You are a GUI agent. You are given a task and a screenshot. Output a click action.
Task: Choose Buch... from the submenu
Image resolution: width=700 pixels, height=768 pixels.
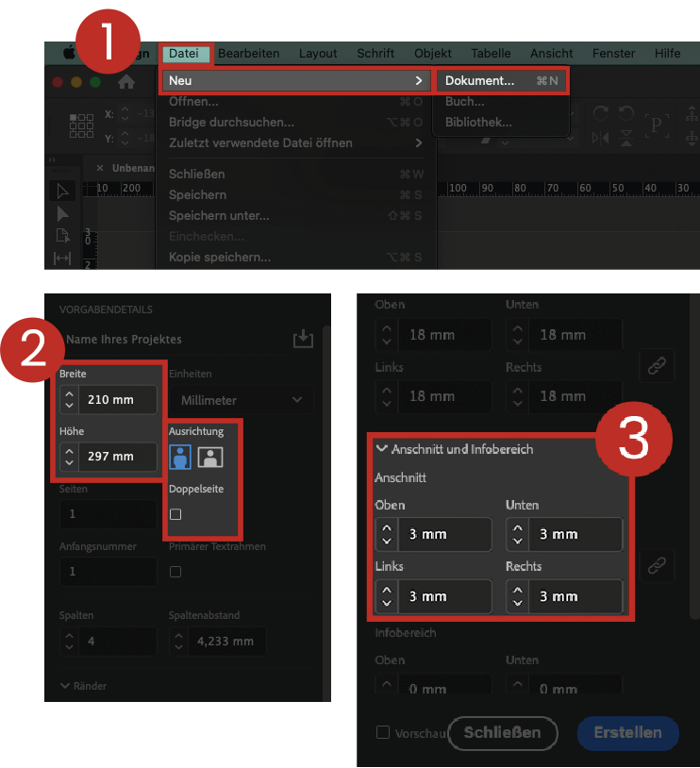pyautogui.click(x=501, y=101)
